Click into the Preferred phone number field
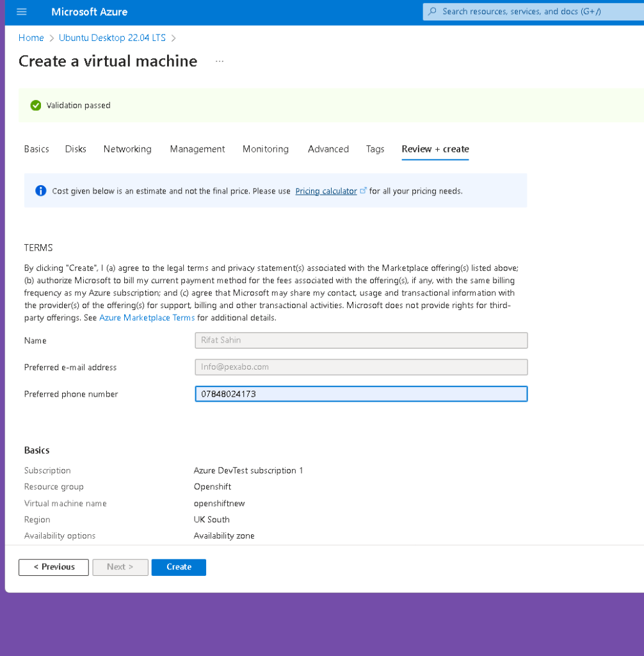 (361, 394)
